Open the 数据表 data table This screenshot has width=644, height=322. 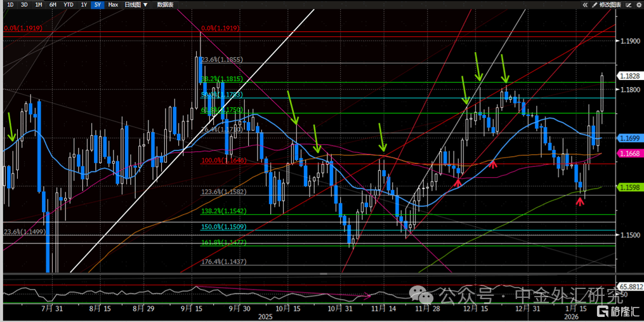tap(166, 4)
